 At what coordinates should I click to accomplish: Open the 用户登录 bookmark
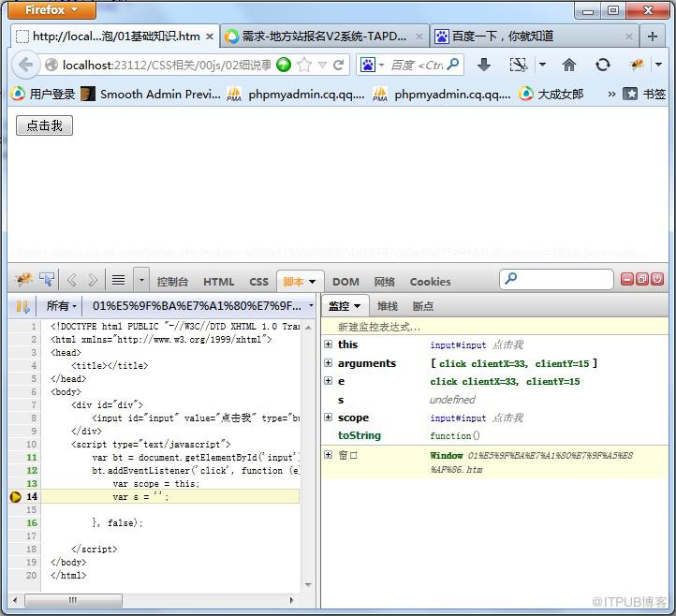click(43, 94)
